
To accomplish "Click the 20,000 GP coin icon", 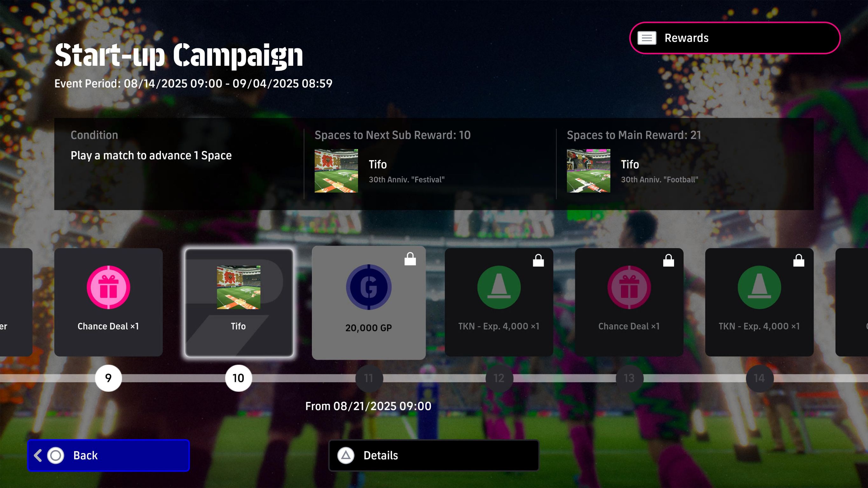I will [x=369, y=287].
